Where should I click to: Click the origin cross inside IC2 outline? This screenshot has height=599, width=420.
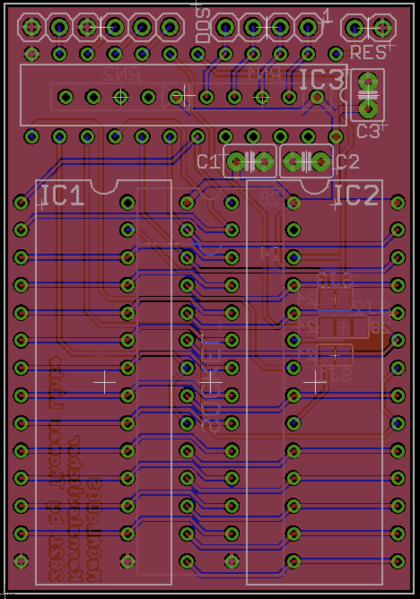pos(315,382)
